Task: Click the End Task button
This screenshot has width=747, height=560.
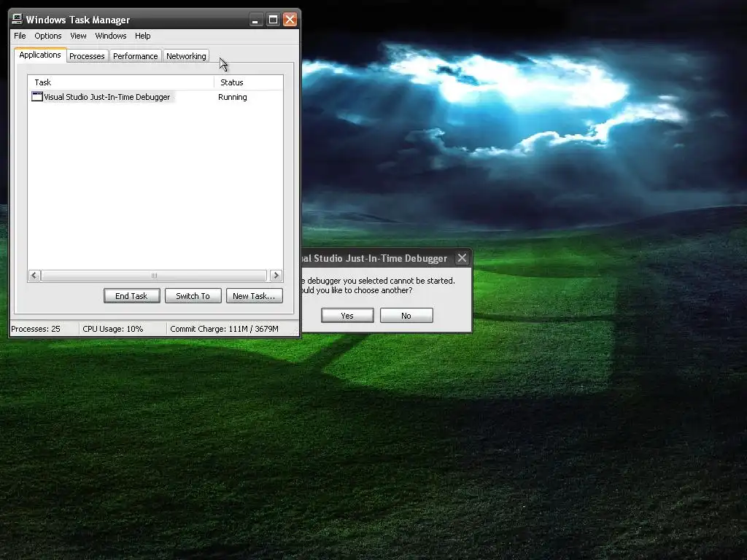Action: [x=131, y=296]
